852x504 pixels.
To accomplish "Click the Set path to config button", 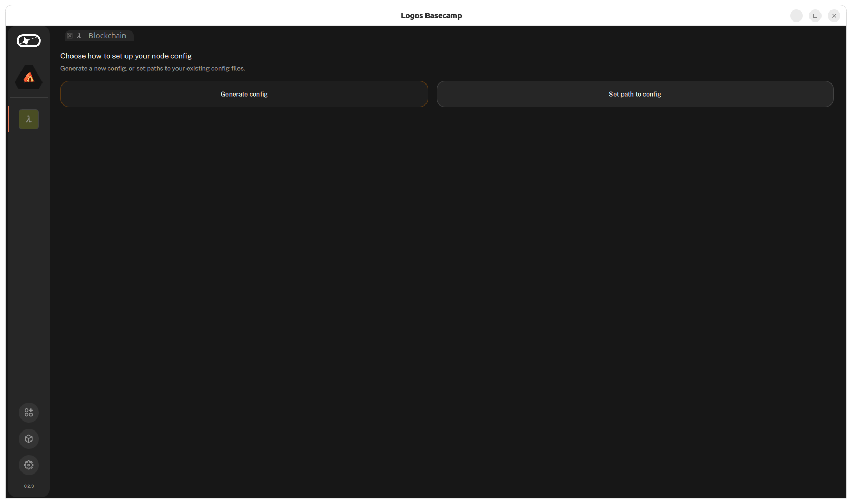I will [635, 94].
